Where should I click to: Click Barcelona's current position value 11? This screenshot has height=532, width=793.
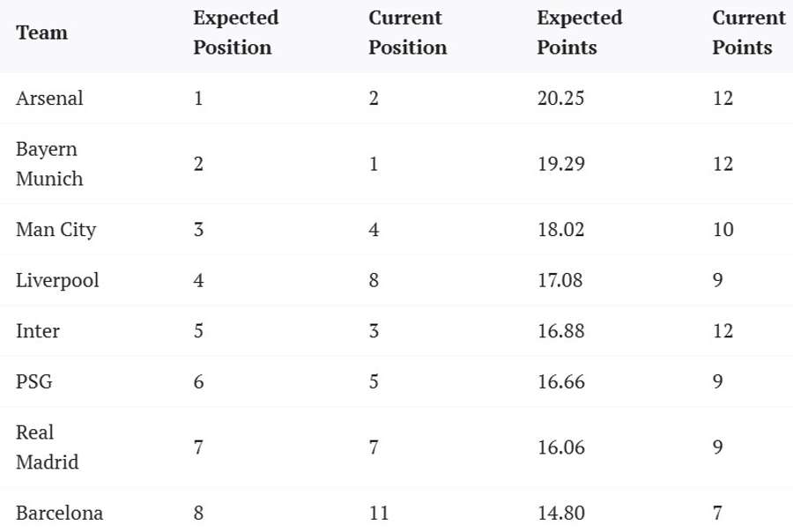379,513
